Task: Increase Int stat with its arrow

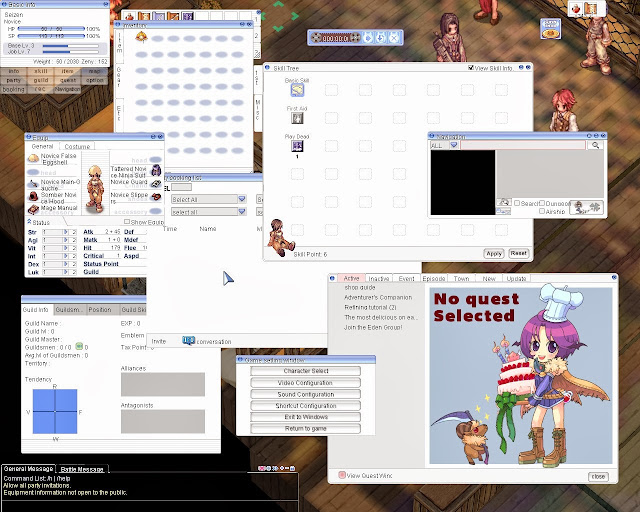Action: (x=65, y=256)
